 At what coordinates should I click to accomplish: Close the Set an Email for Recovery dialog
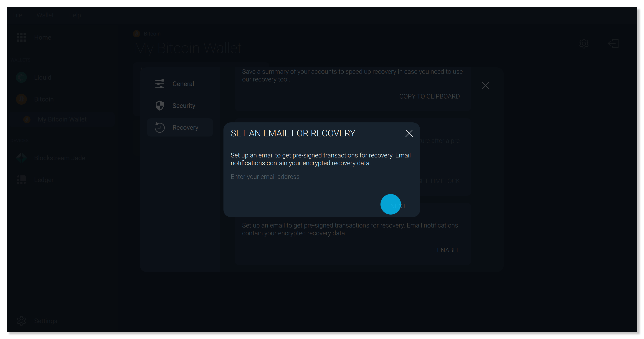click(x=409, y=133)
